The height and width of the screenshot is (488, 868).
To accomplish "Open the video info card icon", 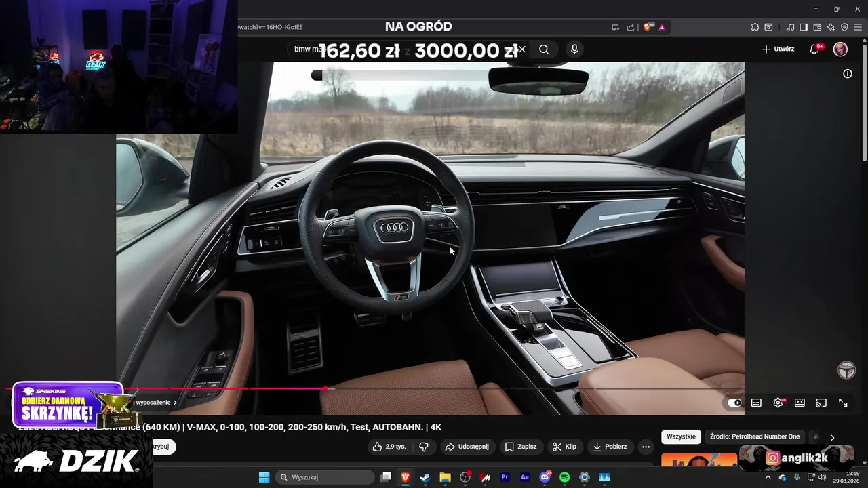I will [x=848, y=74].
